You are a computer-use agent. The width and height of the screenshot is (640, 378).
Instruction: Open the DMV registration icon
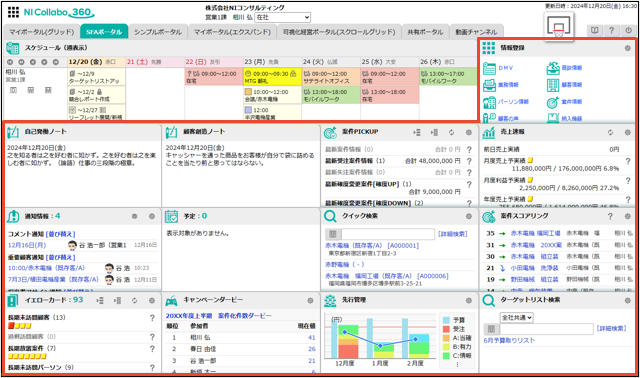(489, 68)
